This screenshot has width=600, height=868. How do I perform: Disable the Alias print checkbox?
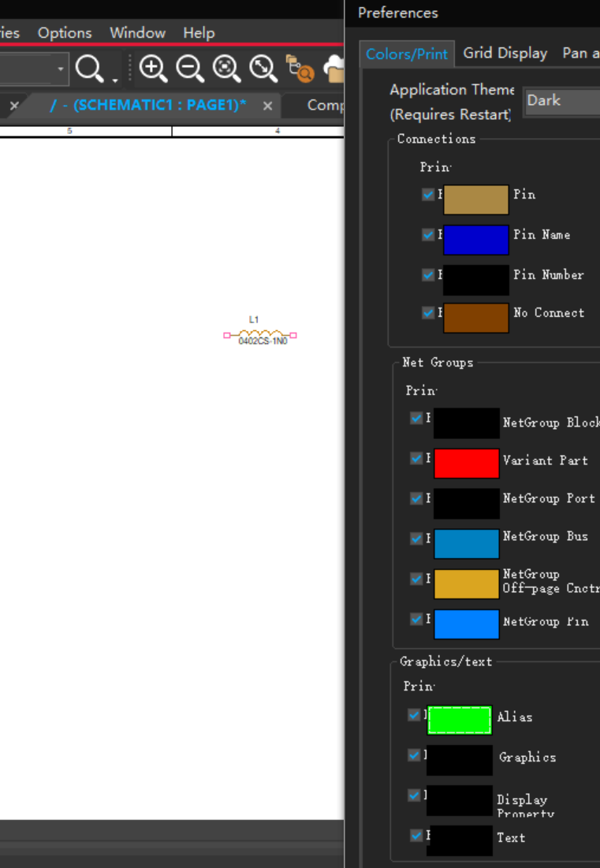point(414,715)
